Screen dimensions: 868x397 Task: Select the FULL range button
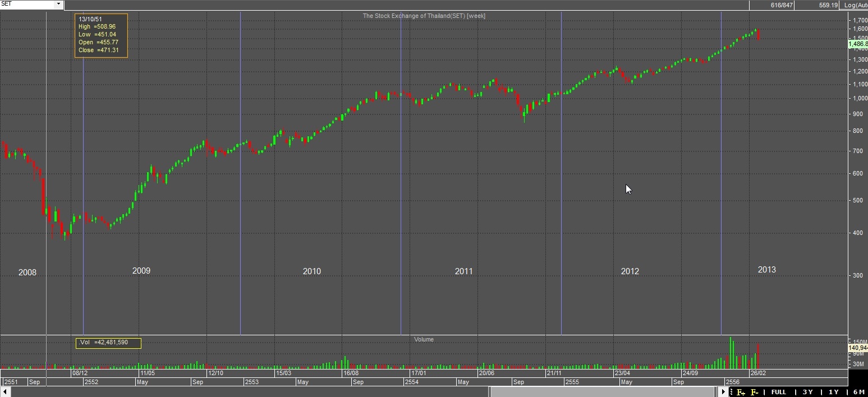[779, 392]
